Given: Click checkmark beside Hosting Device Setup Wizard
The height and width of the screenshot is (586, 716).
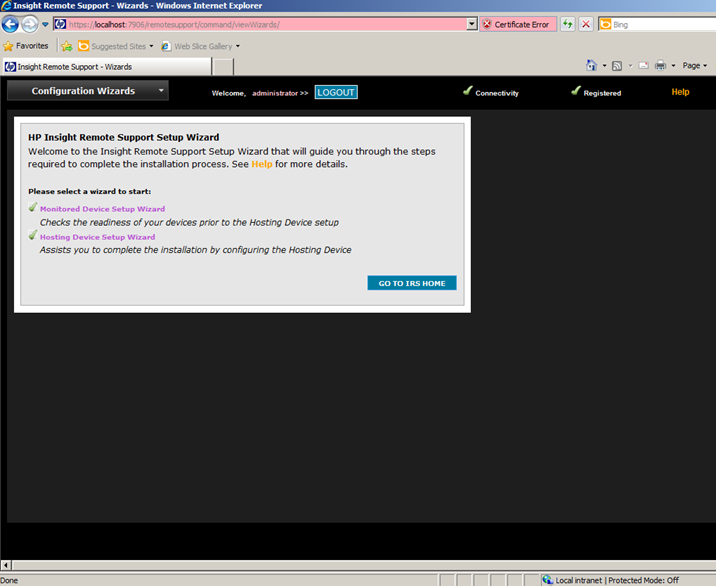Looking at the screenshot, I should click(33, 235).
